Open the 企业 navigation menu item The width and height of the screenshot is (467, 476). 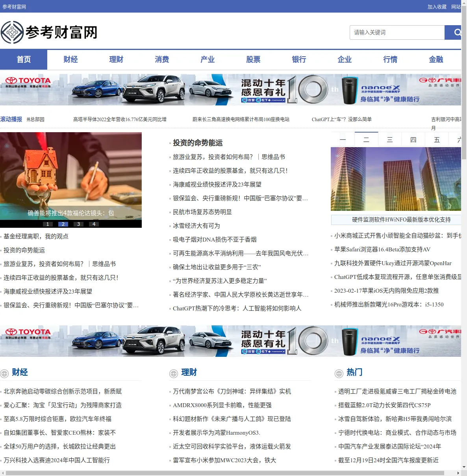345,59
